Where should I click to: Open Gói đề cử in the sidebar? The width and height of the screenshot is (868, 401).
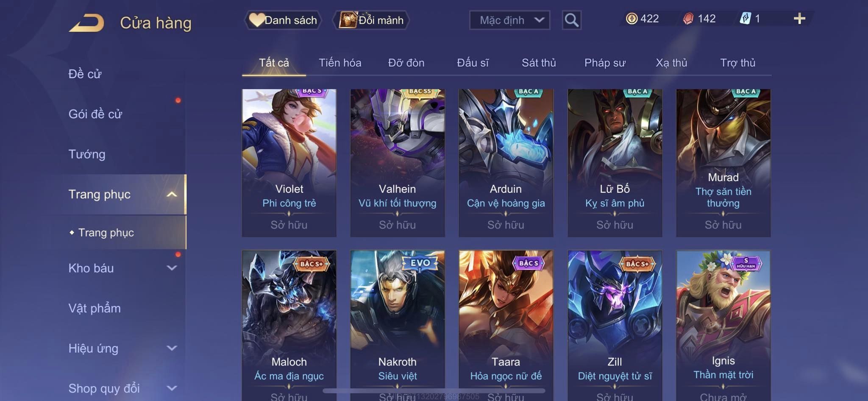click(95, 114)
